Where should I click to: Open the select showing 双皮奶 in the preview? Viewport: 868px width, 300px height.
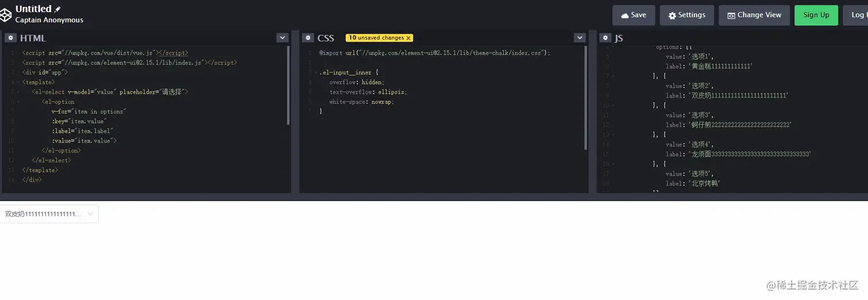(49, 214)
